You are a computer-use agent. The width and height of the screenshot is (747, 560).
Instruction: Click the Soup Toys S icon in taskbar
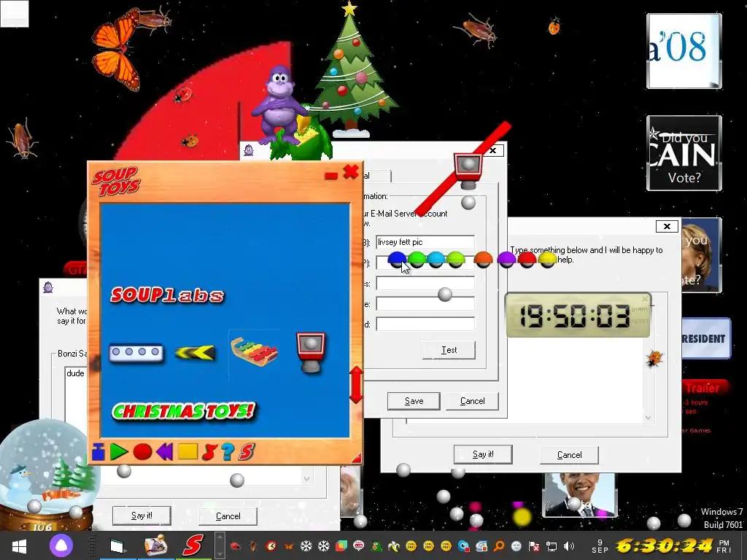[193, 545]
